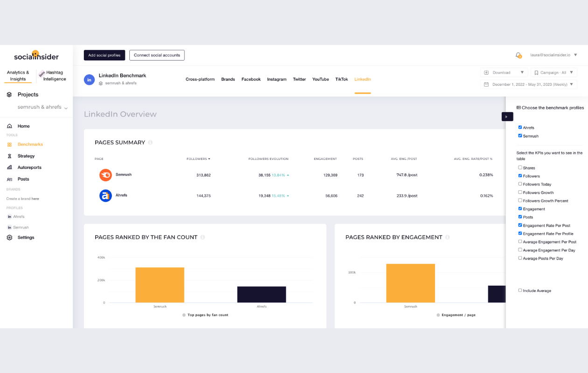Viewport: 588px width, 373px height.
Task: Open the Campaign - All dropdown
Action: (x=554, y=73)
